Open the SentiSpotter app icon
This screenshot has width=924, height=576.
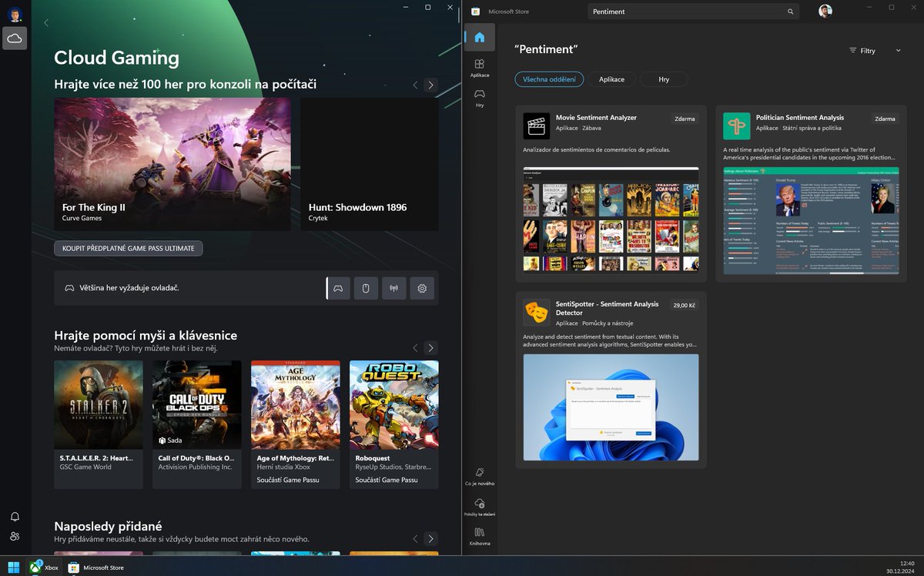point(536,312)
